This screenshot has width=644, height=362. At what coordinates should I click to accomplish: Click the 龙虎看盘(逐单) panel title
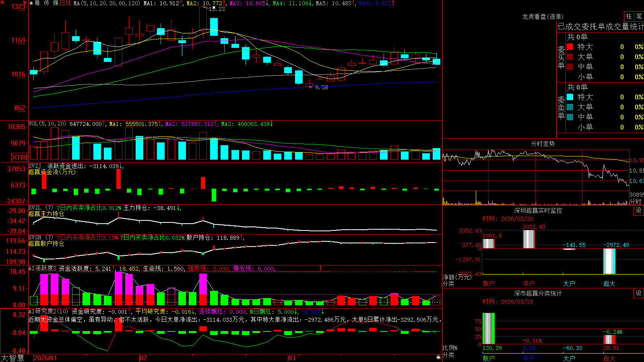(x=543, y=16)
